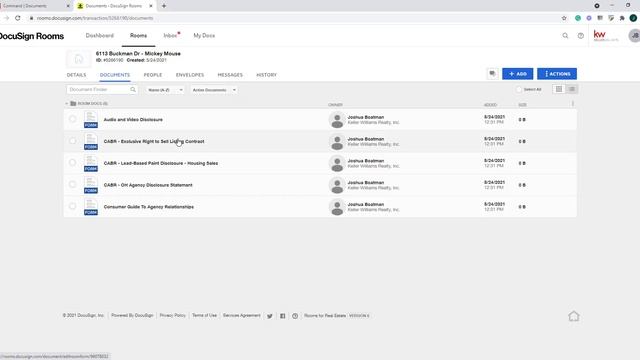
Task: Switch to the History tab
Action: (x=267, y=75)
